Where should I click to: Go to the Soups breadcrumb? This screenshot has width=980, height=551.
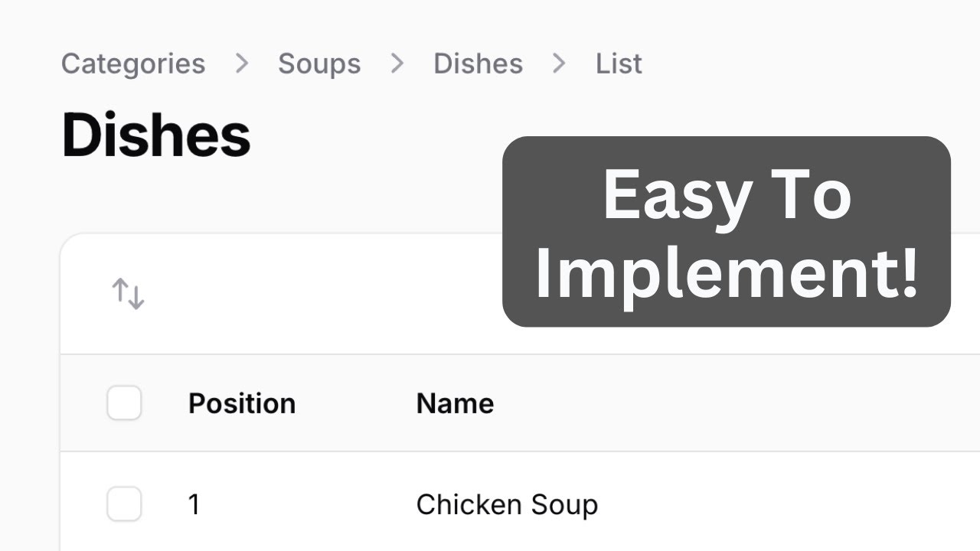click(319, 64)
